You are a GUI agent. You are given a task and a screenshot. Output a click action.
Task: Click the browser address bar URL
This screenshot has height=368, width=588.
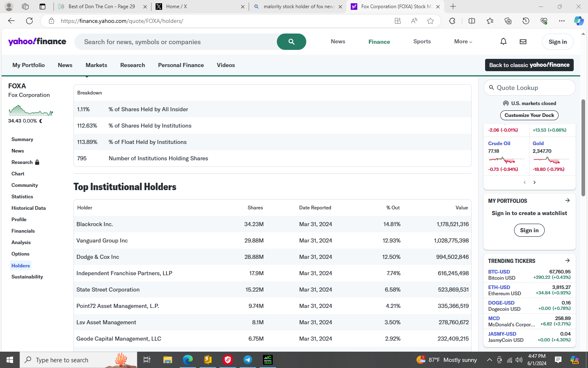tap(122, 21)
